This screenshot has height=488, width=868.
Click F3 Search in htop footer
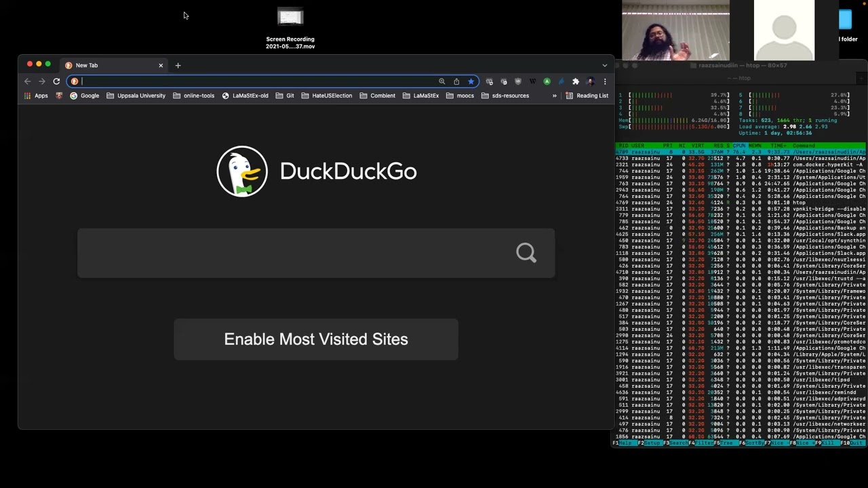tap(675, 443)
